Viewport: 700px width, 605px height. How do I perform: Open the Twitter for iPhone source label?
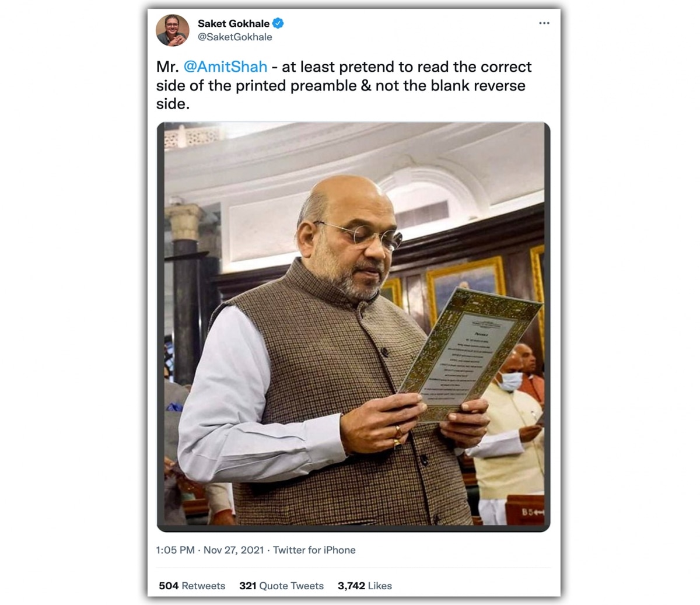coord(314,550)
